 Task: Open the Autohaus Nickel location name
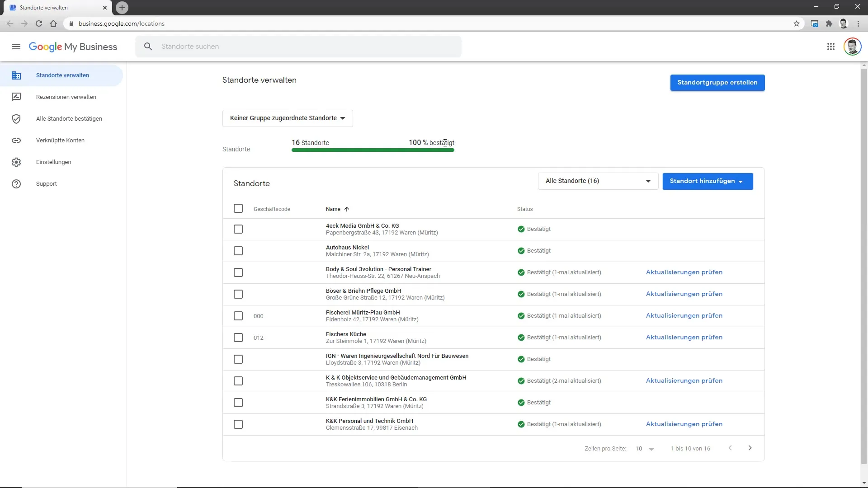[x=347, y=248]
